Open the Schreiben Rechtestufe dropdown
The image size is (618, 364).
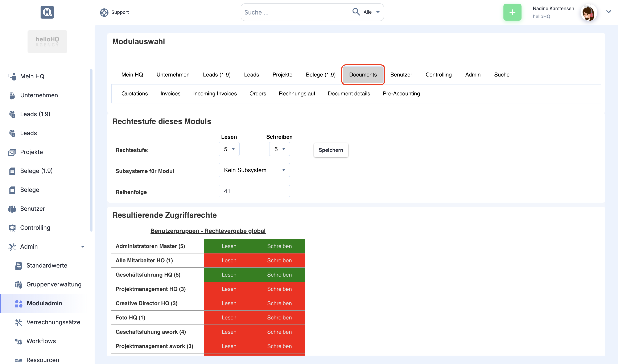tap(279, 149)
